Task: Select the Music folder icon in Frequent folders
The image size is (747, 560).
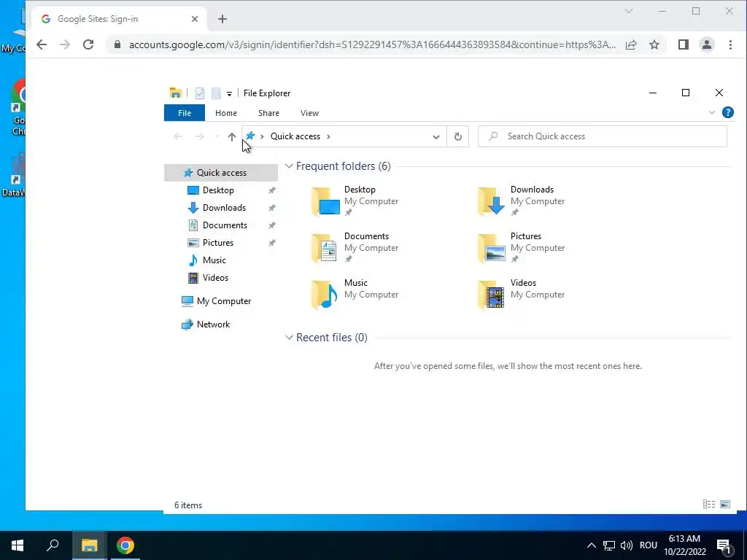Action: click(x=325, y=295)
